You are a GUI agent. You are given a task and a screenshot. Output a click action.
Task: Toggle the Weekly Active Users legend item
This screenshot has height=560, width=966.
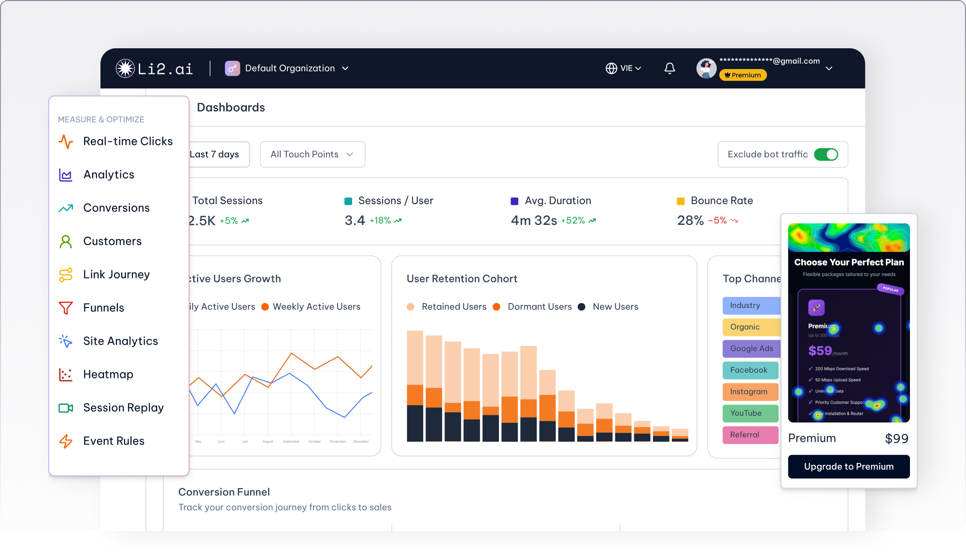(311, 307)
